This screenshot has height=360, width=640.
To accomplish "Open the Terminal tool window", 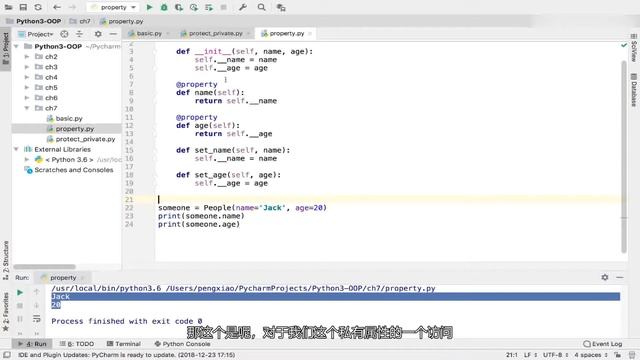I will click(x=124, y=344).
